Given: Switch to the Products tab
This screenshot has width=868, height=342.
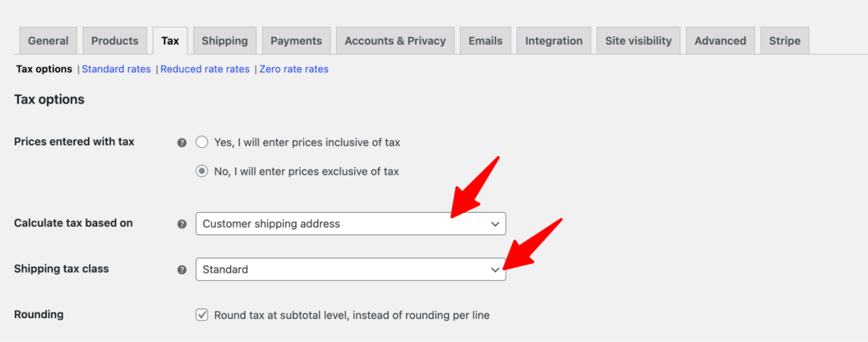Looking at the screenshot, I should tap(115, 40).
